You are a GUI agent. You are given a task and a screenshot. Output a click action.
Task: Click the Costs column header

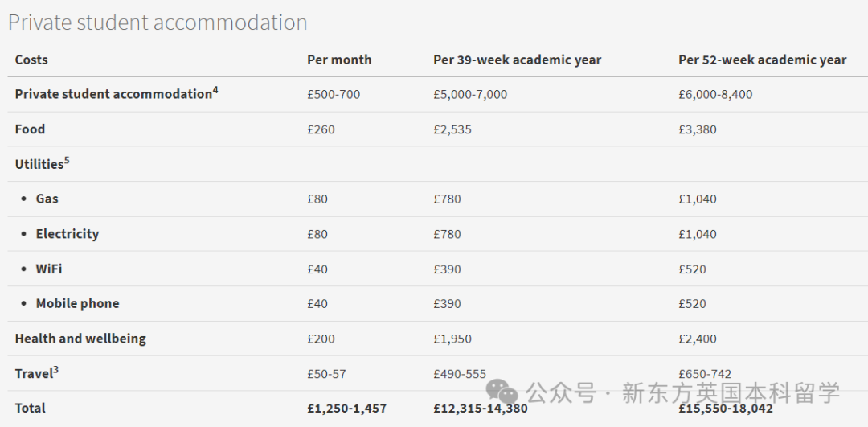click(x=31, y=60)
